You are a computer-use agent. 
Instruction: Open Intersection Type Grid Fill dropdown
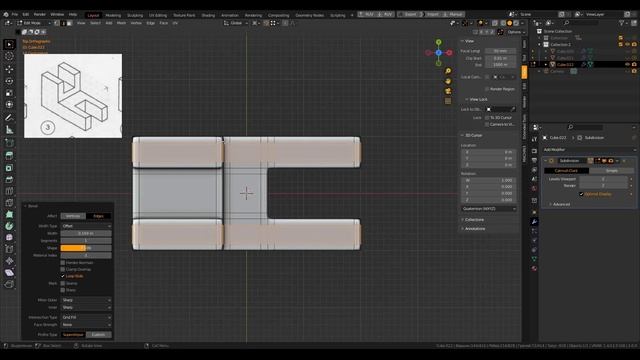86,317
